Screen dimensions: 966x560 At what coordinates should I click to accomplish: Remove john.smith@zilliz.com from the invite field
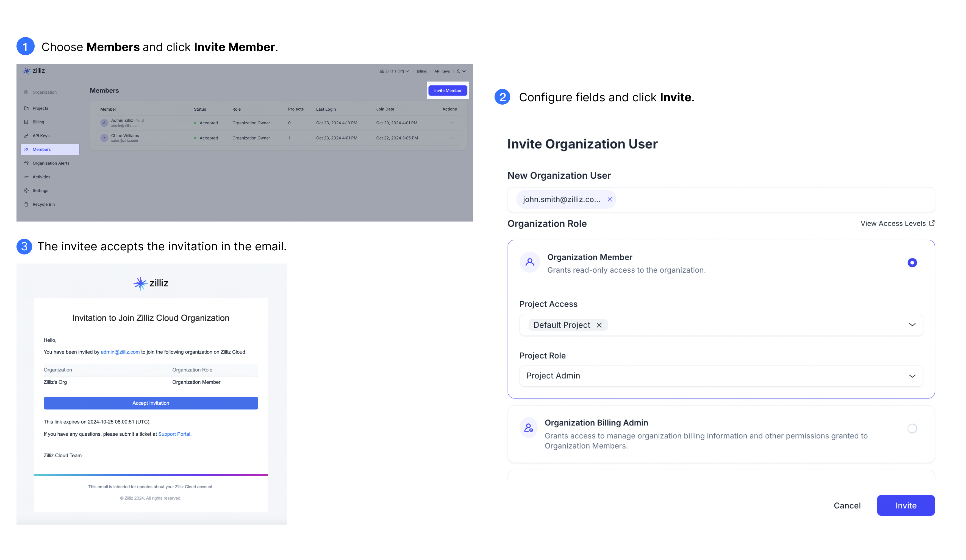pos(610,199)
